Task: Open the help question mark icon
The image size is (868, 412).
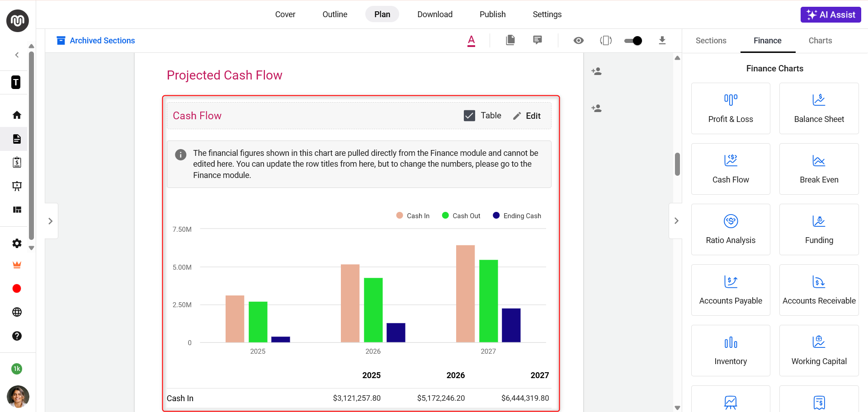Action: [17, 336]
